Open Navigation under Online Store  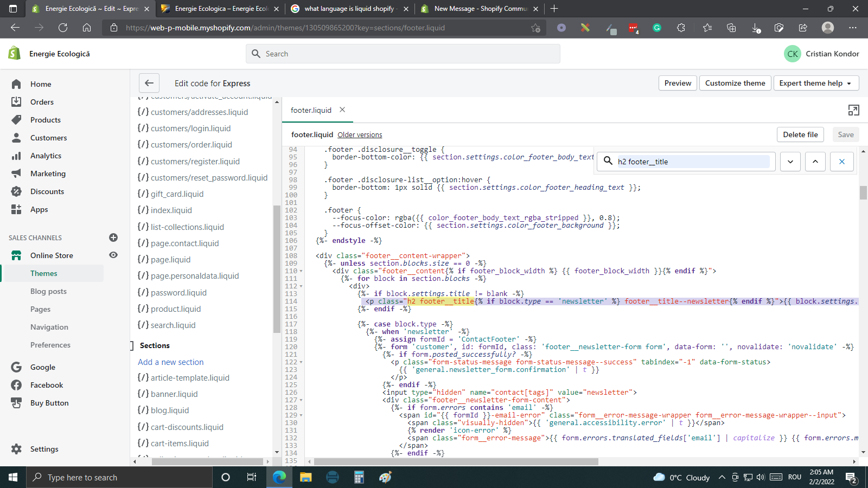[x=49, y=327]
